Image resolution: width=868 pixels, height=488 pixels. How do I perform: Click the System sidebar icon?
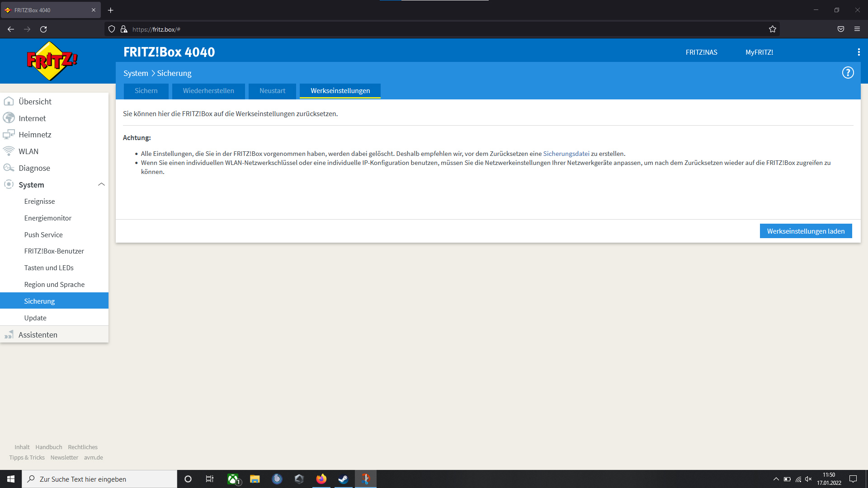coord(9,184)
